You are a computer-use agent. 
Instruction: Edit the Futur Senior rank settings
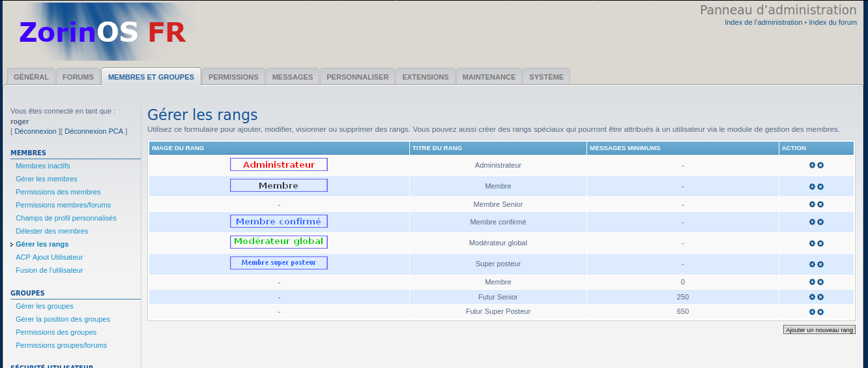(812, 298)
